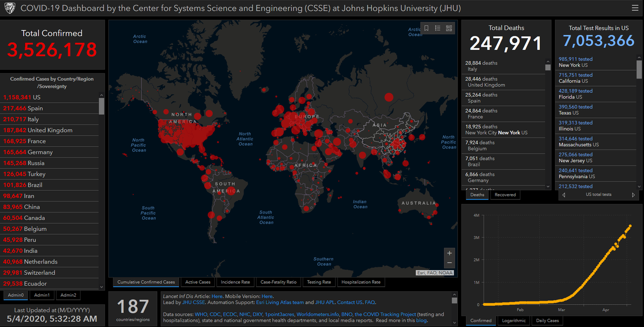
Task: Switch to the Deaths list tab
Action: (477, 194)
